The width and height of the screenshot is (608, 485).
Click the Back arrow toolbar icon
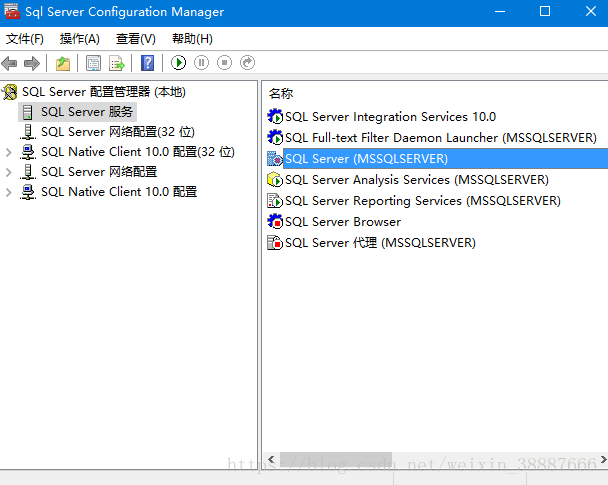[x=9, y=63]
